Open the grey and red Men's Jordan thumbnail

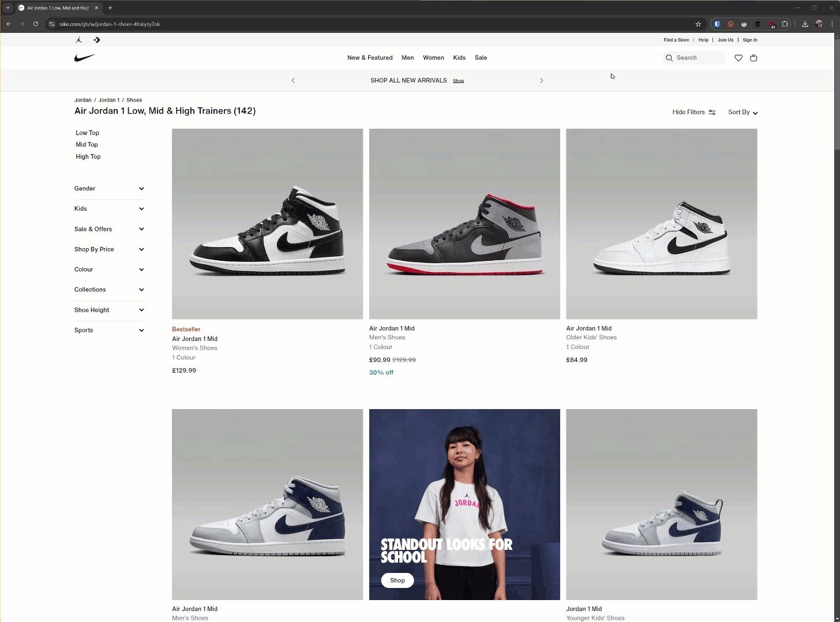click(464, 224)
